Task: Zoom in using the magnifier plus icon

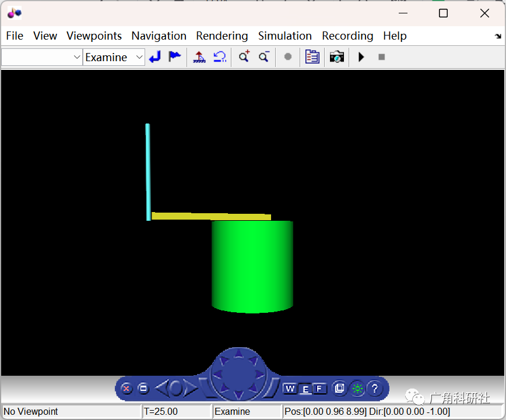Action: 244,57
